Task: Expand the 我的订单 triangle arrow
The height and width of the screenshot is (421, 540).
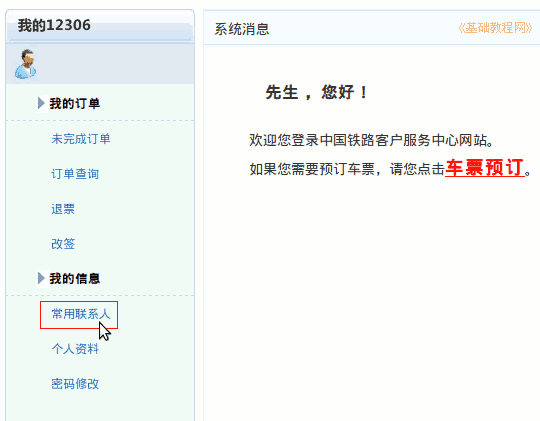Action: click(41, 103)
